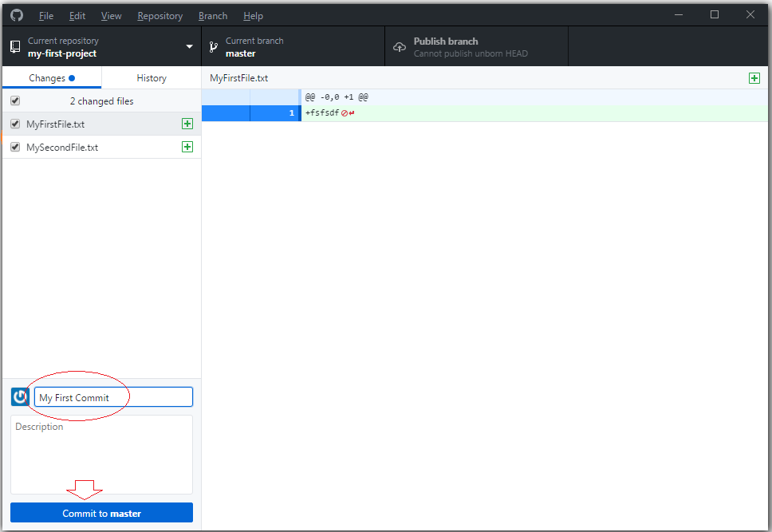Click the repository icon beside my-first-project
The image size is (772, 532).
[15, 47]
